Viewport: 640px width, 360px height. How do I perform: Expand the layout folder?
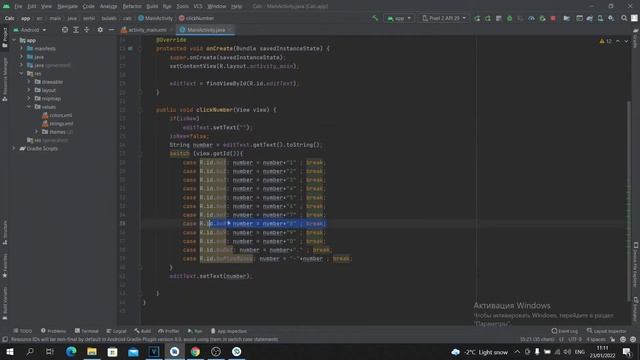(29, 90)
